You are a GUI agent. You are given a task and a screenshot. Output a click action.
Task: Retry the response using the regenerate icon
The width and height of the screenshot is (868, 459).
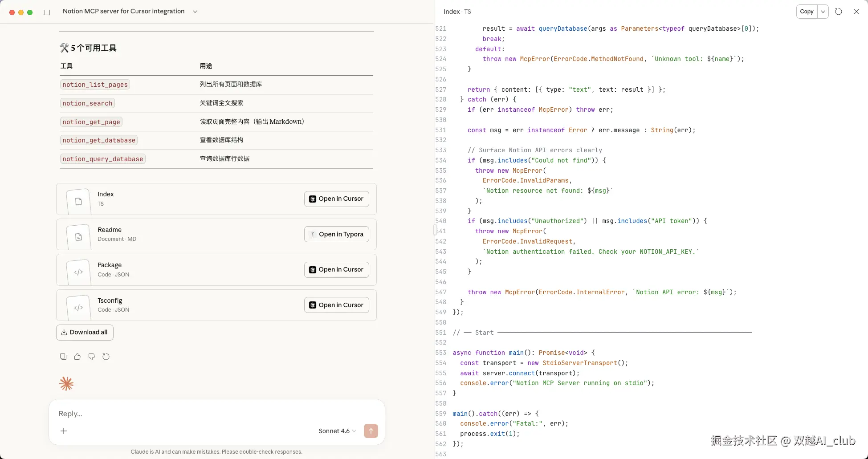pos(106,357)
